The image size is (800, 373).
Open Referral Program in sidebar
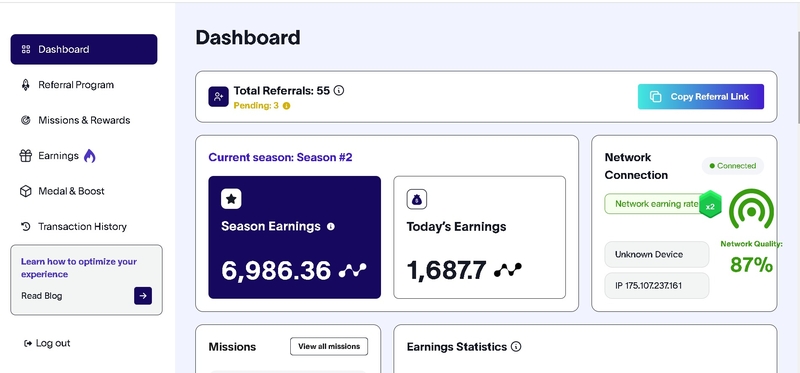pos(76,85)
